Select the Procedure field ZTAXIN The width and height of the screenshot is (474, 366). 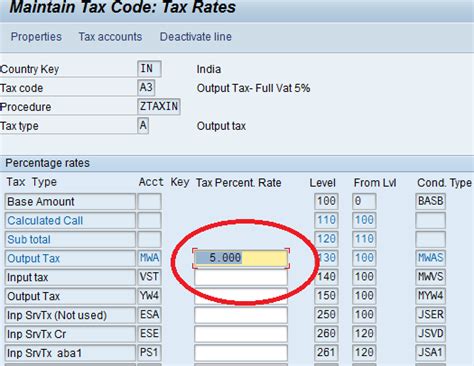159,107
